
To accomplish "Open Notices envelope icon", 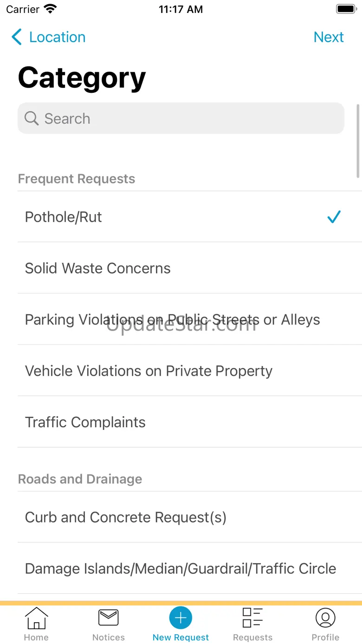I will tap(109, 618).
